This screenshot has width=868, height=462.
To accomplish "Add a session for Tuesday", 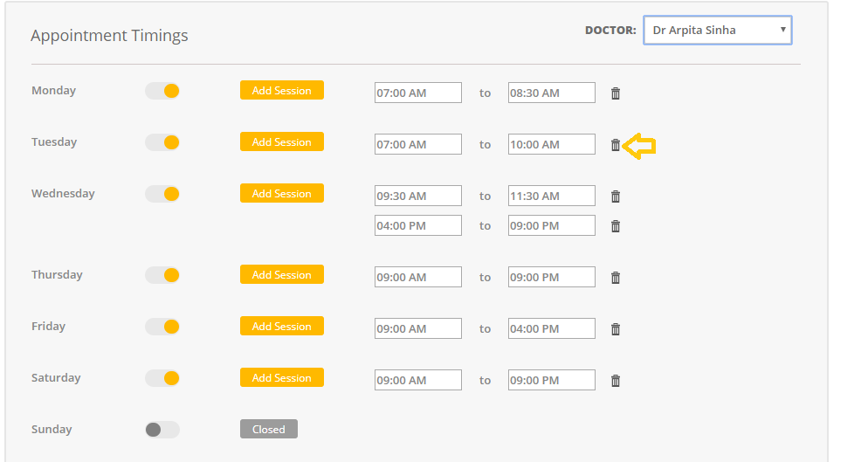I will coord(282,141).
